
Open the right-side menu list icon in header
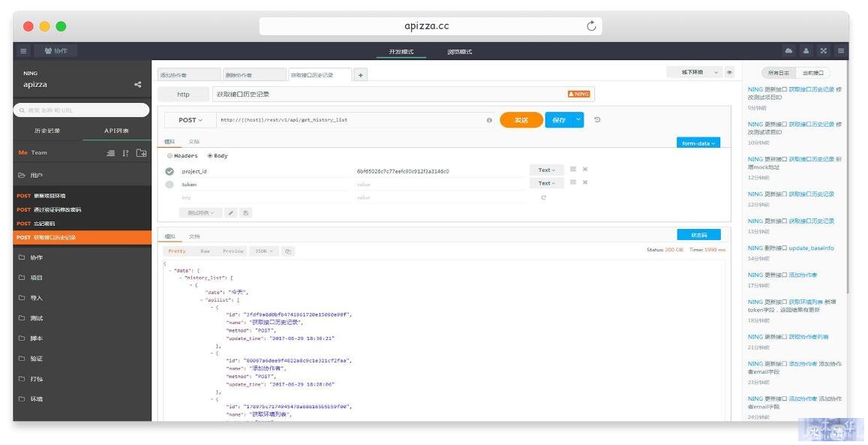pyautogui.click(x=841, y=51)
